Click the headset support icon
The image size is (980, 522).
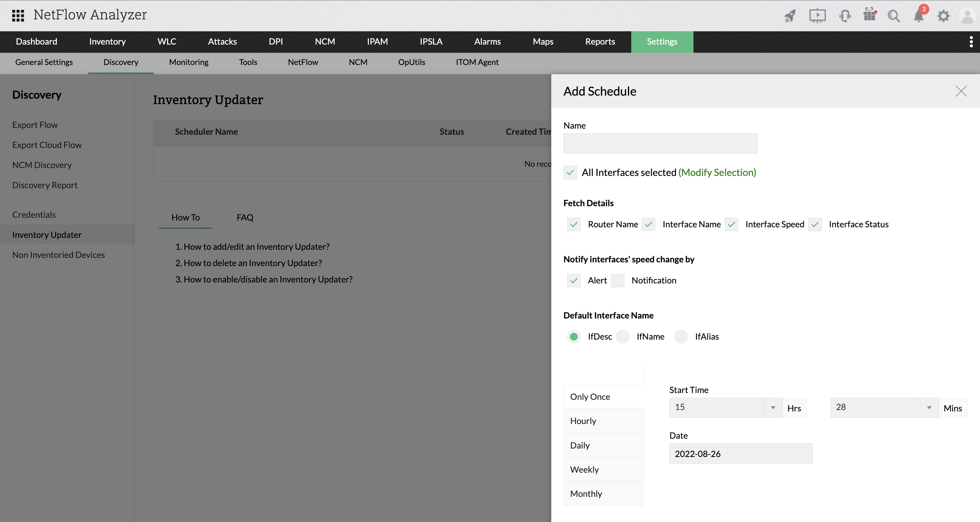845,16
